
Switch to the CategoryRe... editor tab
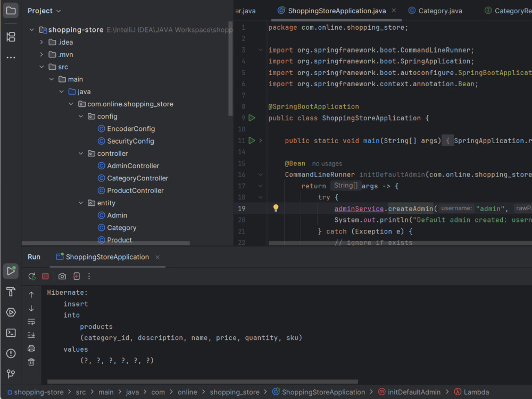[508, 11]
